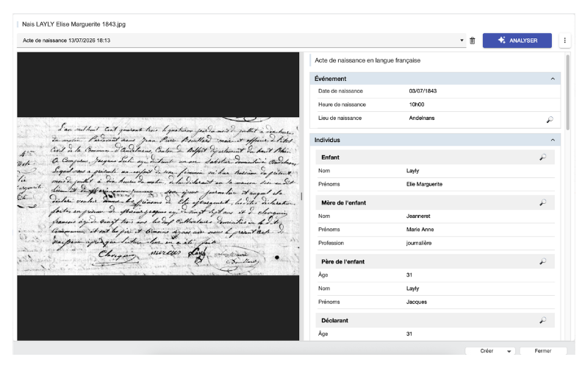The width and height of the screenshot is (588, 368).
Task: Click the scanned birth record image
Action: (x=158, y=197)
